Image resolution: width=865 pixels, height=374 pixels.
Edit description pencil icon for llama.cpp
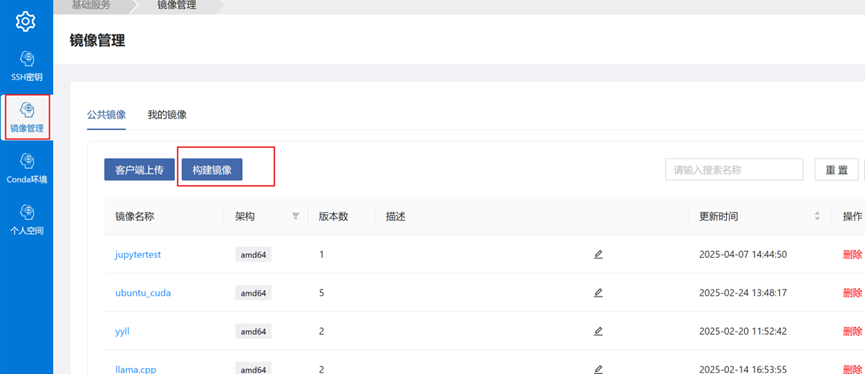pos(598,369)
